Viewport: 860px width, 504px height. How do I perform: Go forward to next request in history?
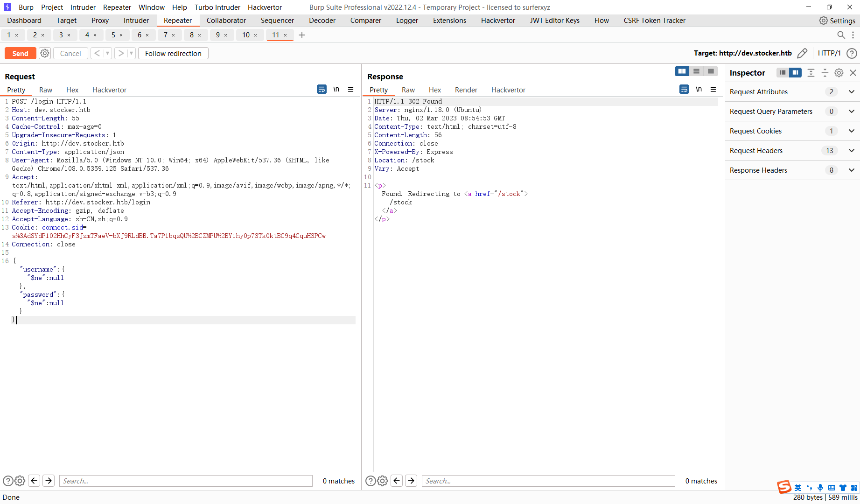pos(121,53)
